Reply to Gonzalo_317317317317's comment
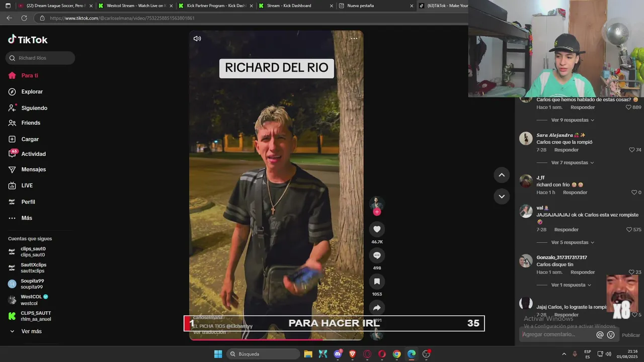The height and width of the screenshot is (362, 644). [x=583, y=272]
